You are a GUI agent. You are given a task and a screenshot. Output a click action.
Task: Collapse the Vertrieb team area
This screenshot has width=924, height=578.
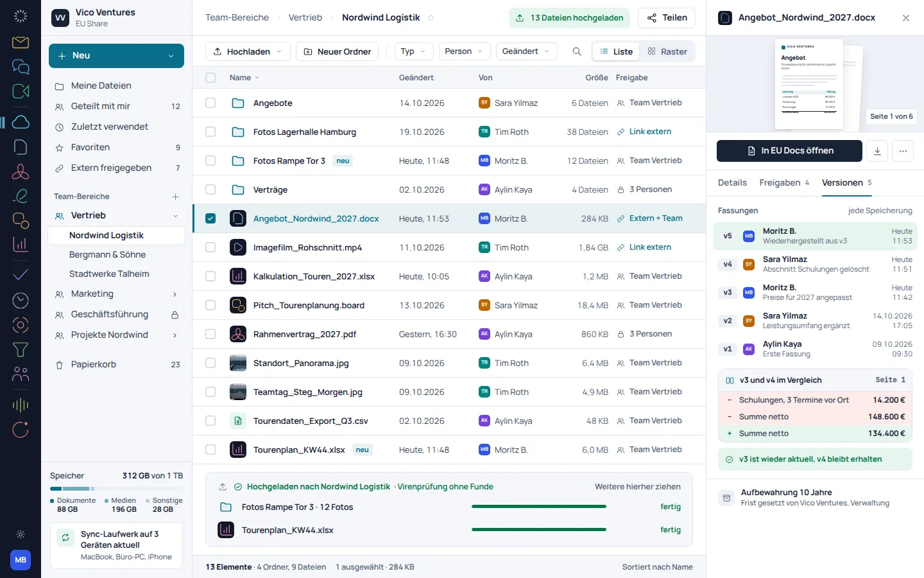click(x=175, y=216)
